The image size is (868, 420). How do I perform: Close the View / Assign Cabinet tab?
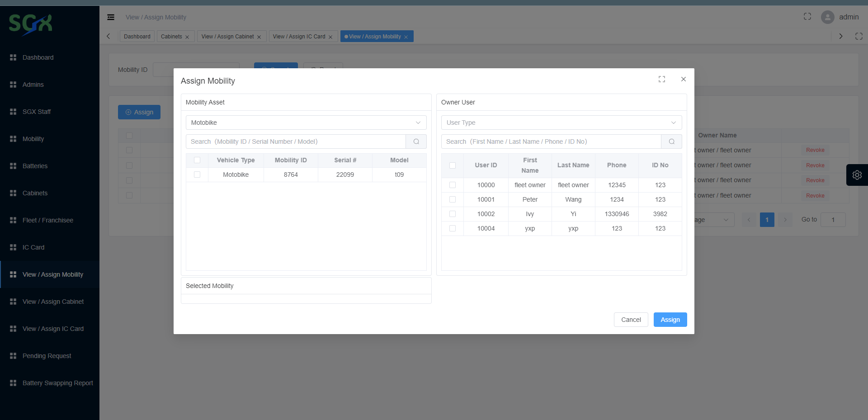coord(259,37)
